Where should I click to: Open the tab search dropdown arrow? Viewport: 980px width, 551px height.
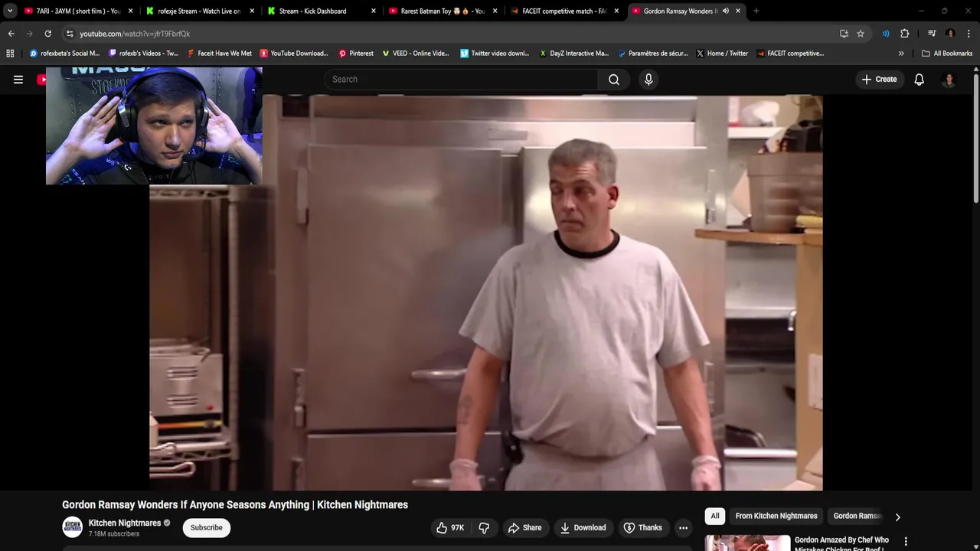coord(10,11)
